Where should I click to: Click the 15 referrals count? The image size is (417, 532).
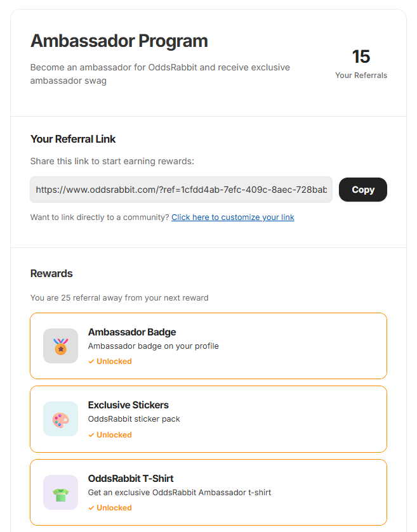(361, 56)
